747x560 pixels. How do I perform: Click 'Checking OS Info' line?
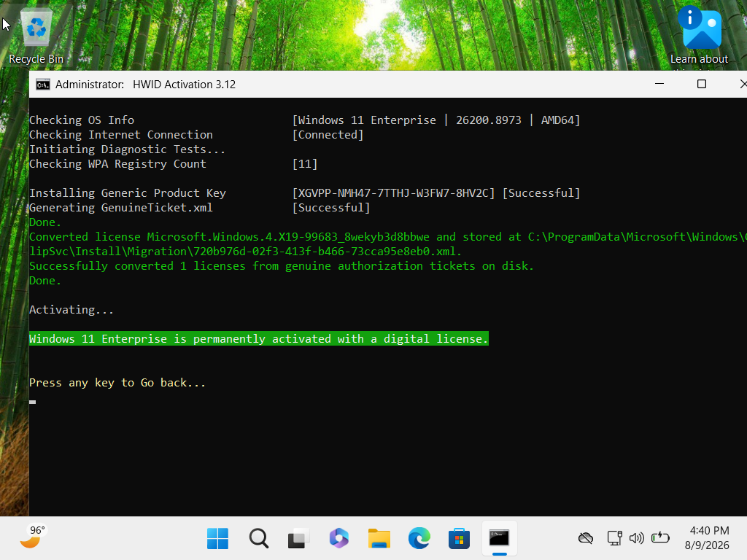(82, 120)
